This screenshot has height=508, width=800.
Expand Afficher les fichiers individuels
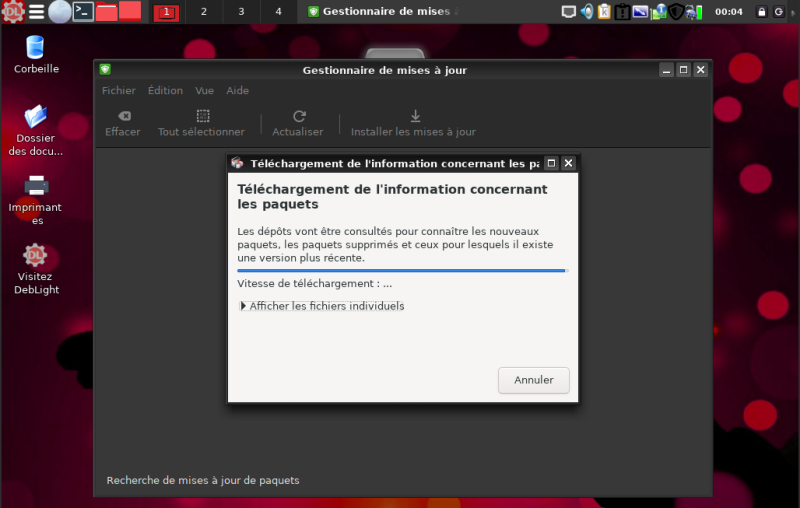click(x=321, y=306)
